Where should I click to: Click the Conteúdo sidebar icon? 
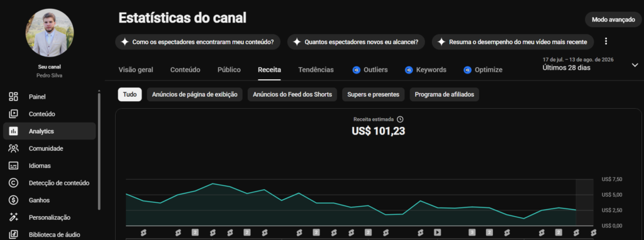point(13,114)
